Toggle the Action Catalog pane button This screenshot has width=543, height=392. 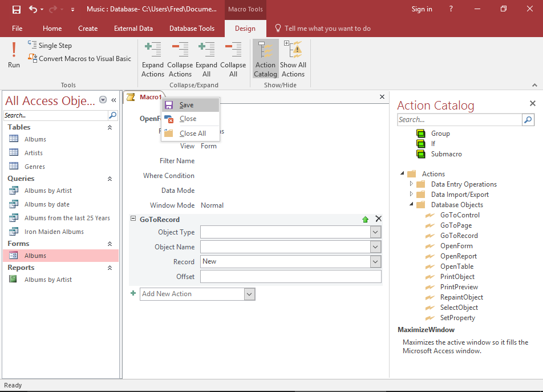click(x=266, y=59)
